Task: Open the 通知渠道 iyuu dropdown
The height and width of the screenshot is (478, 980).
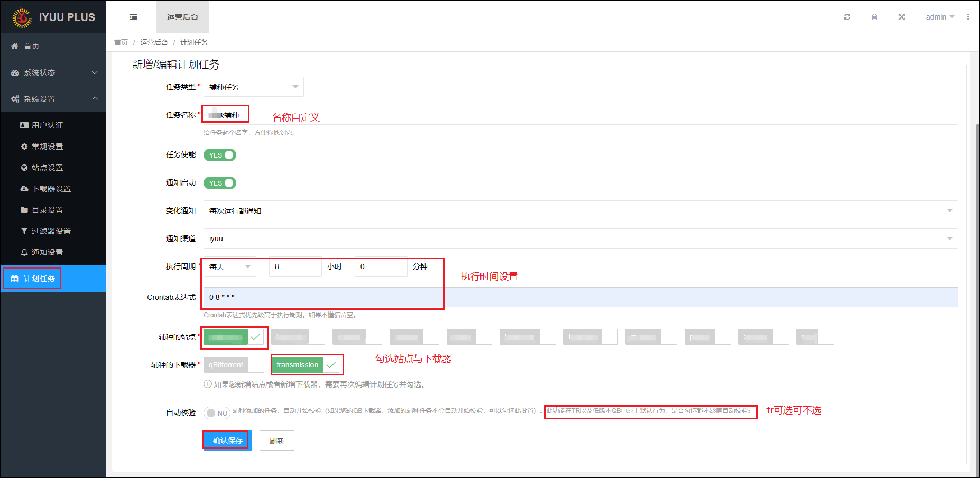Action: pyautogui.click(x=580, y=238)
